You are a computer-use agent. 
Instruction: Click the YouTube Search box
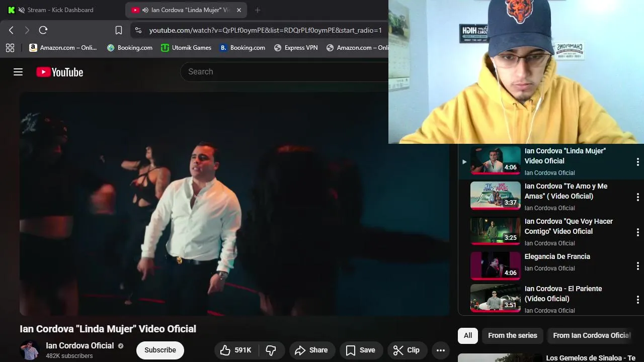284,72
